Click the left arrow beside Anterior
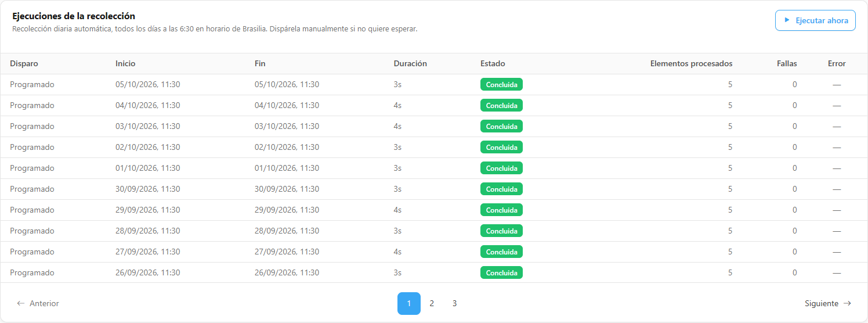 21,303
